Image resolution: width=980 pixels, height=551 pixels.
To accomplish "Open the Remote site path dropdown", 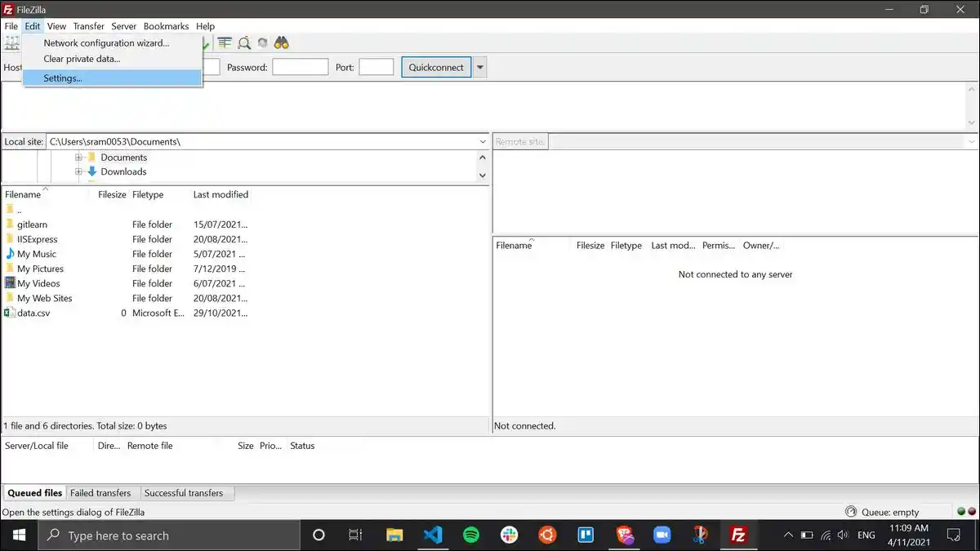I will coord(971,141).
